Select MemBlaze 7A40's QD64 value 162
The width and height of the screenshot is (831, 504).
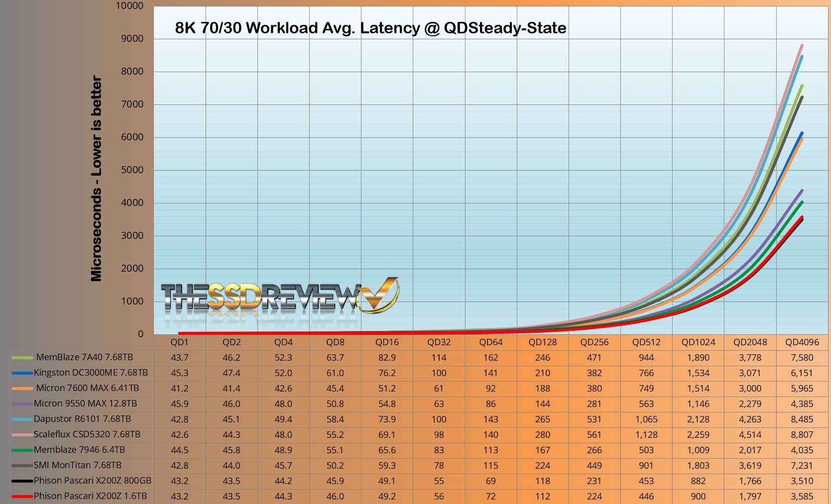pyautogui.click(x=490, y=358)
